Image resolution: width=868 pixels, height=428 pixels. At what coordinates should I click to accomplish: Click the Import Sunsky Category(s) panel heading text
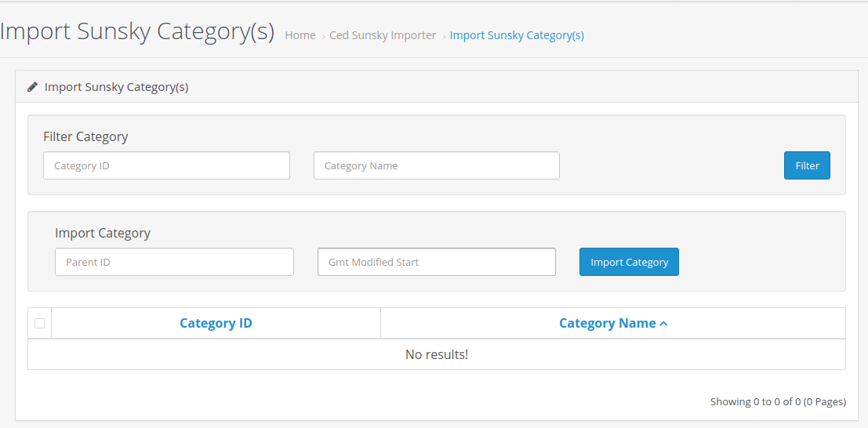coord(116,88)
